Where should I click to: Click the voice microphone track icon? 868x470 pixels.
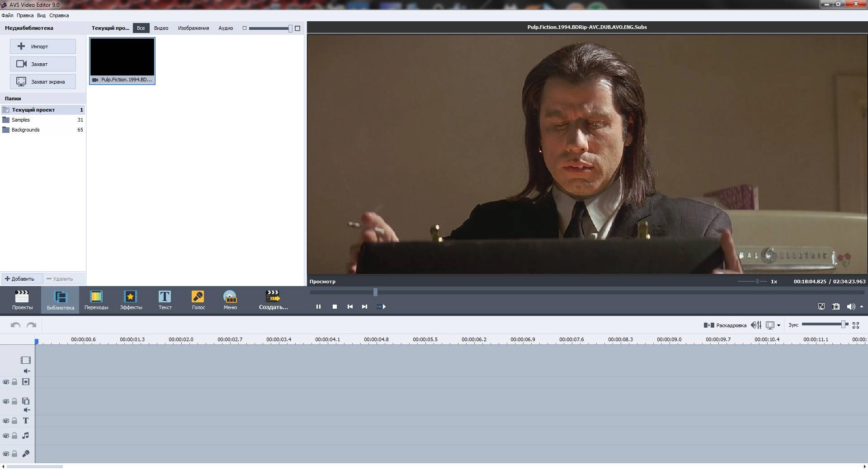(x=26, y=454)
